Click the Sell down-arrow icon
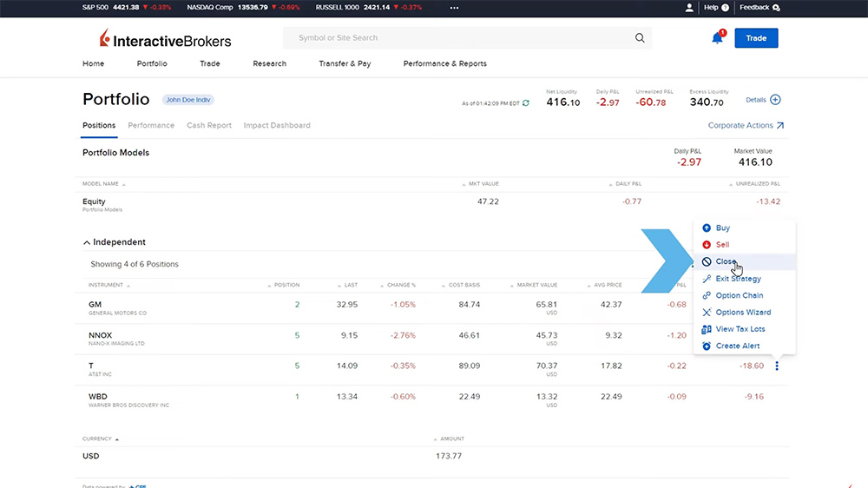The height and width of the screenshot is (488, 868). point(707,244)
